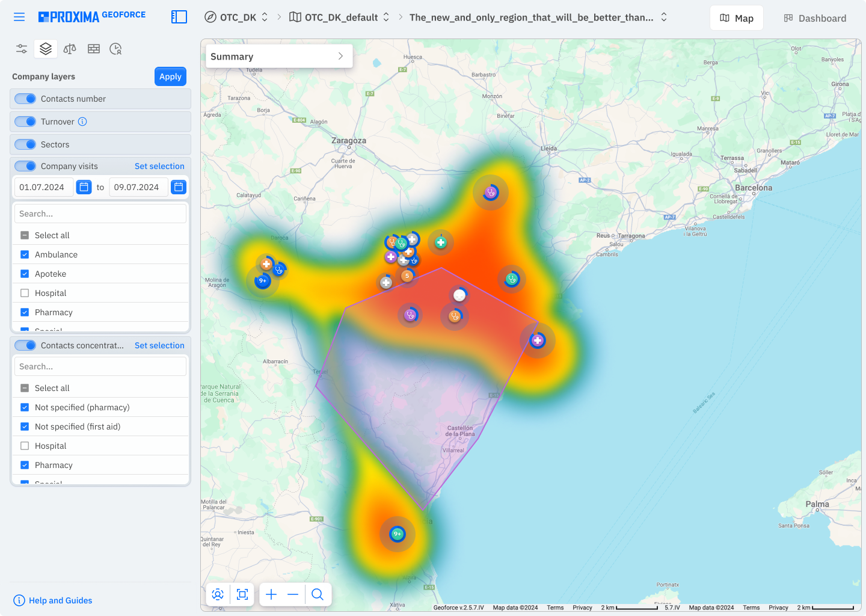Screen dimensions: 866x616
Task: Open the map search magnifier icon
Action: [x=318, y=594]
